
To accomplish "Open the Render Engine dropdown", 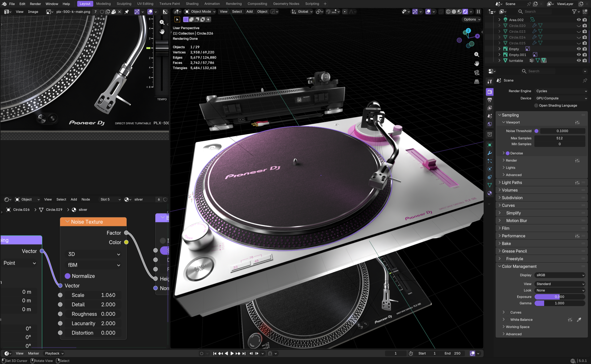I will (561, 91).
